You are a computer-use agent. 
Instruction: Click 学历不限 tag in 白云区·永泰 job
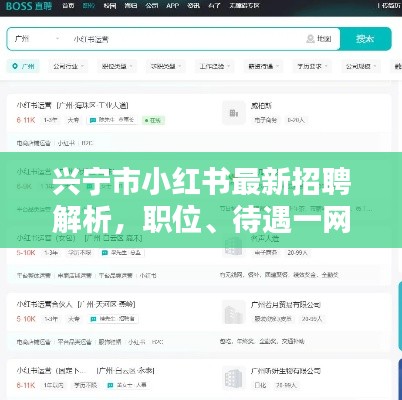85,385
